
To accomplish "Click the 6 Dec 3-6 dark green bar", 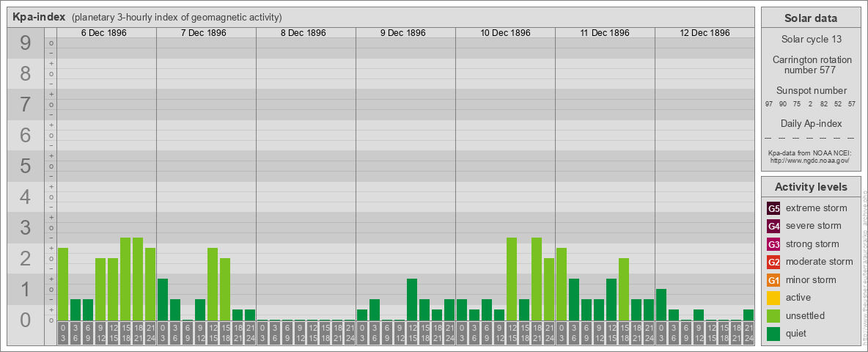I will [x=76, y=310].
